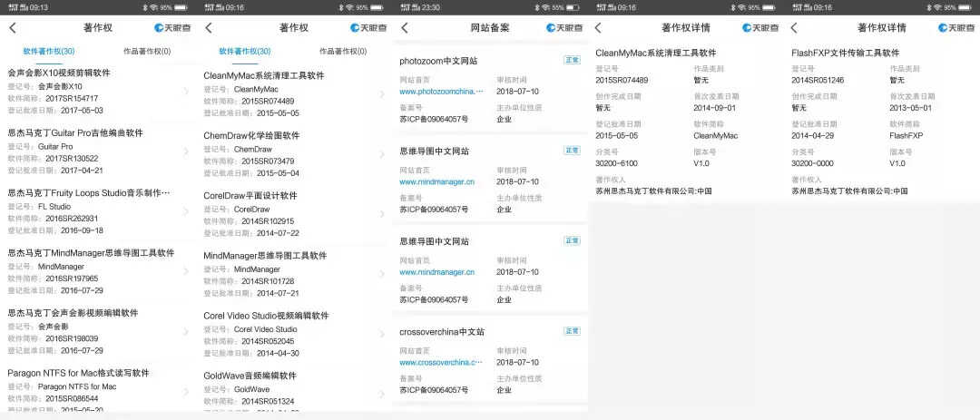Go back from CleanMyMac 著作权详情 screen
Image resolution: width=980 pixels, height=420 pixels.
click(597, 28)
